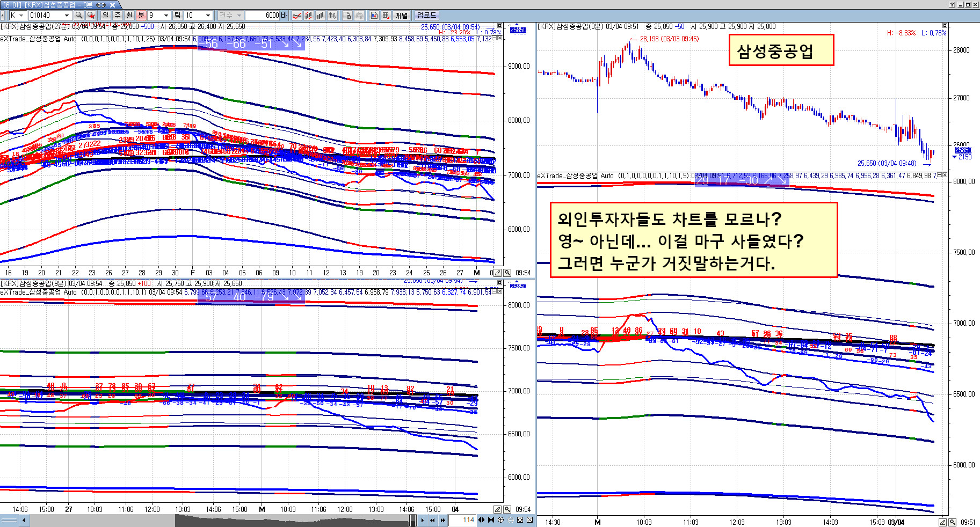The width and height of the screenshot is (980, 527).
Task: Click the zoom in plus circle icon
Action: click(500, 520)
